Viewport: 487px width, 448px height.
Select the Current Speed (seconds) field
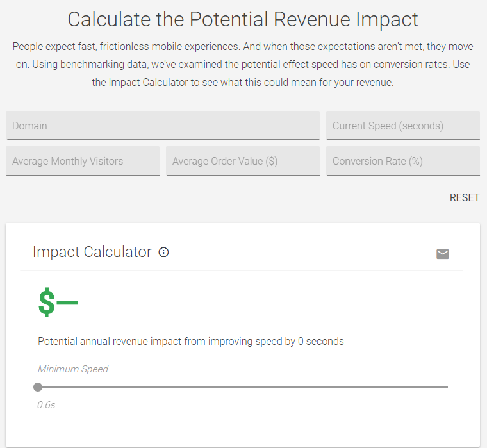[403, 126]
